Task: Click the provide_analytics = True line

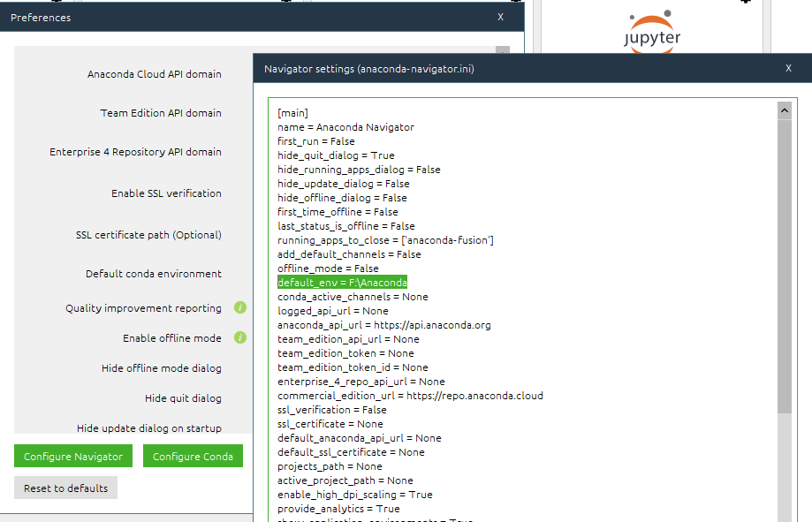Action: click(338, 509)
